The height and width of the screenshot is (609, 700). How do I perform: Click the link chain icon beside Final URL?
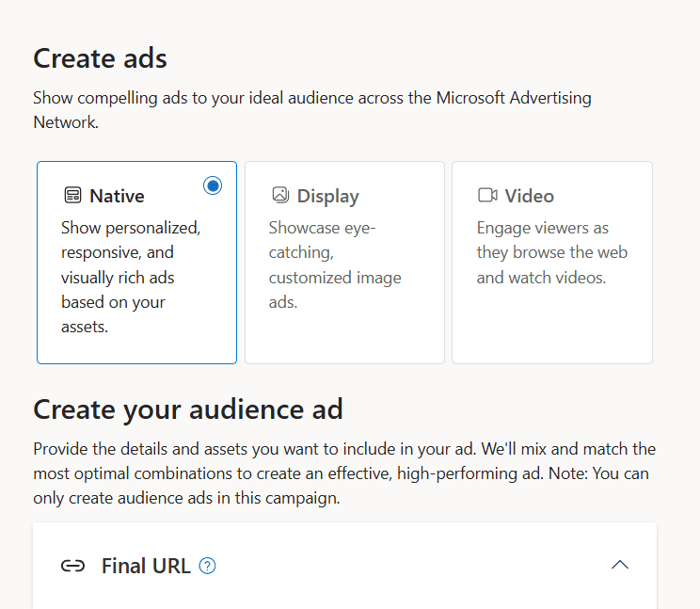72,566
